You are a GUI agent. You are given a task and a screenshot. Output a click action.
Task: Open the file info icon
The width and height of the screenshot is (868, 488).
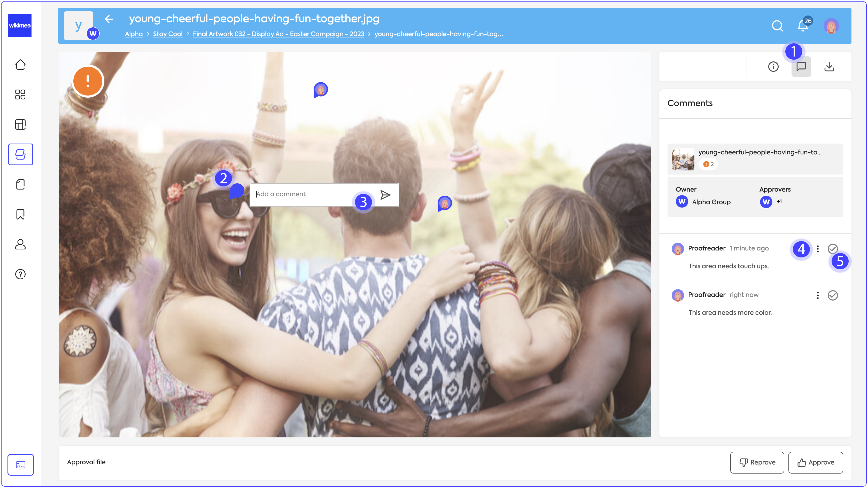(x=773, y=67)
